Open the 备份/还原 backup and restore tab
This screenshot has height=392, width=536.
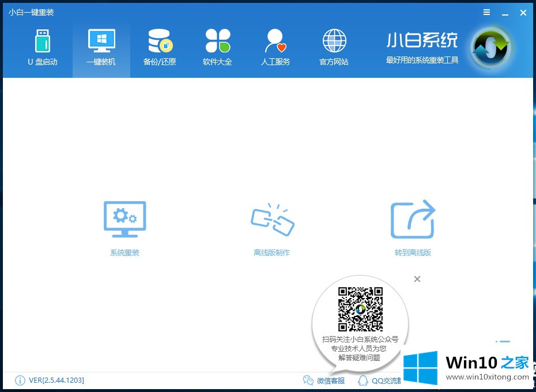[160, 47]
